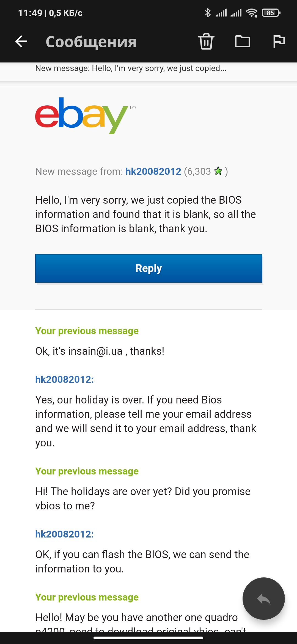Screen dimensions: 297x644
Task: Click the green feedback star icon
Action: 218,171
